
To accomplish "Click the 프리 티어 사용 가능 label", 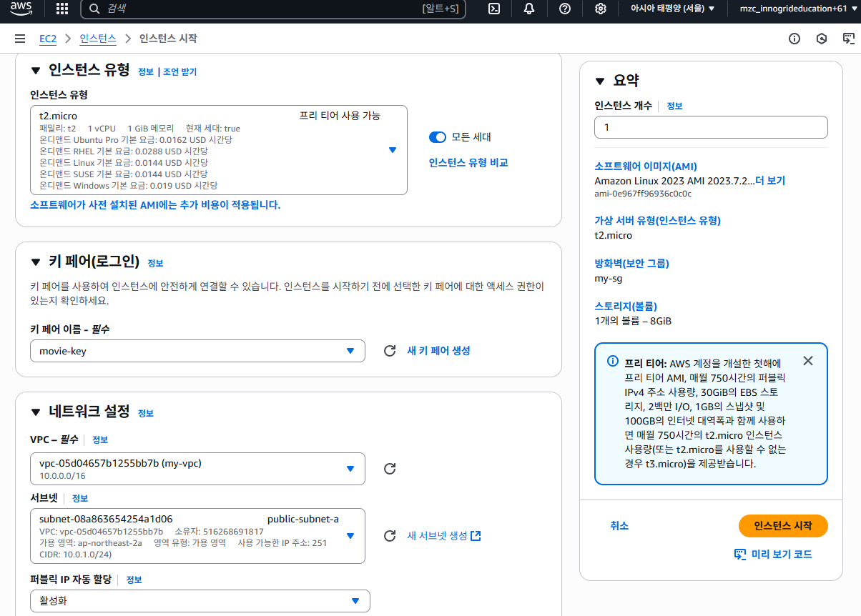I will tap(340, 116).
